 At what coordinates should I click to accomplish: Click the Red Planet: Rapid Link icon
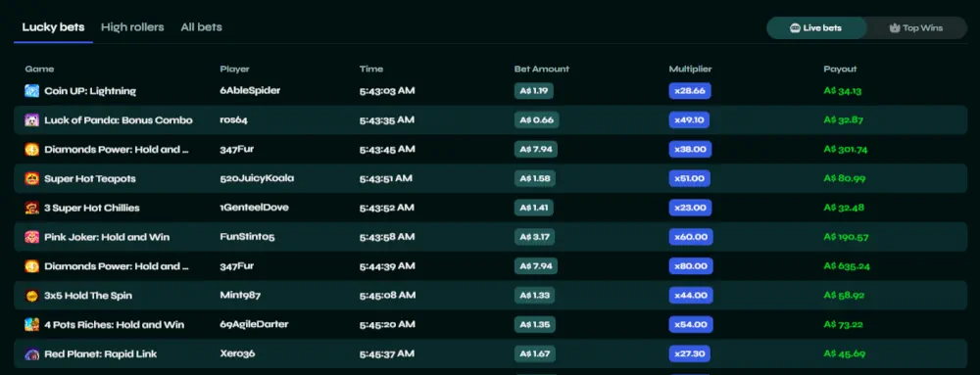pos(32,354)
